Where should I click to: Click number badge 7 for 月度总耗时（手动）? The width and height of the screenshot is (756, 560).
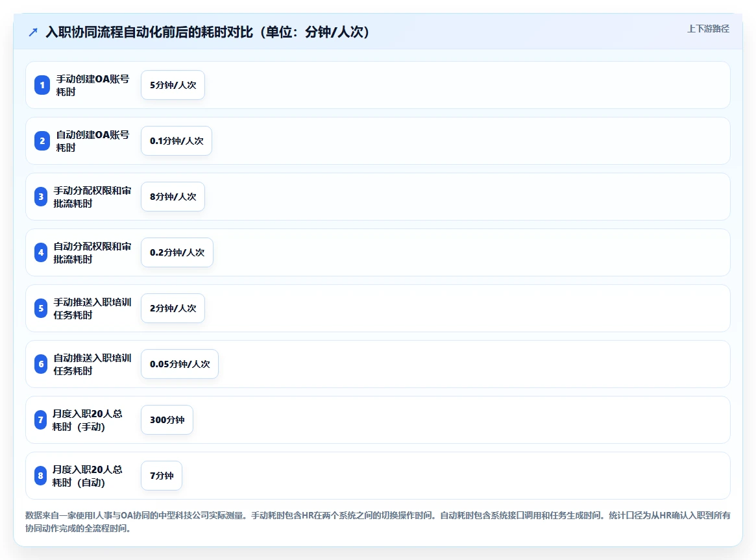point(40,420)
